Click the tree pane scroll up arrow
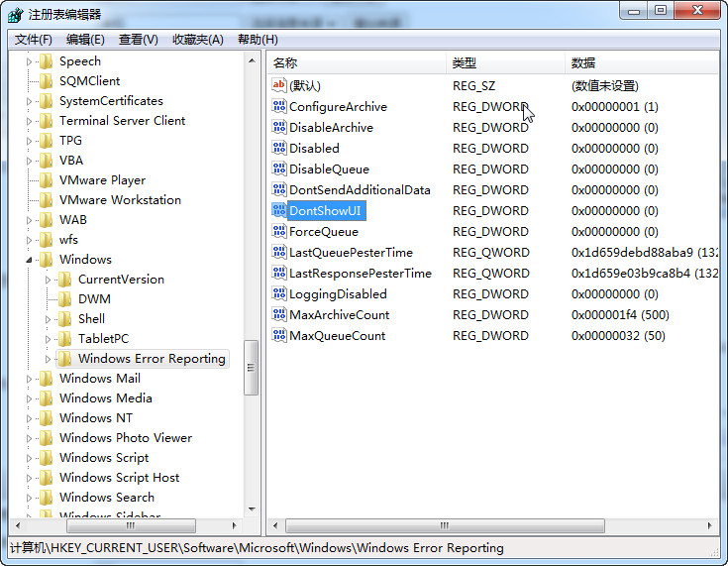 [252, 60]
